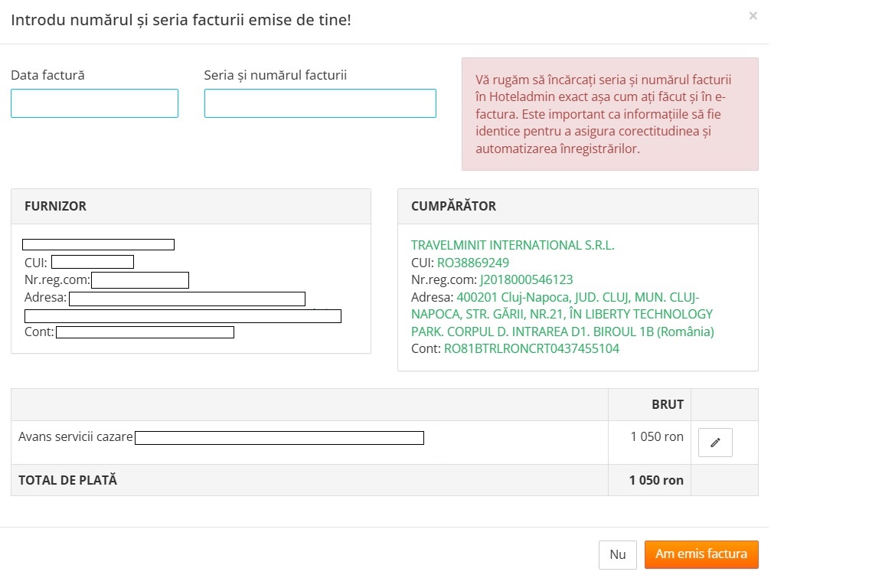
Task: Click the buyer address in Cluj-Napoca
Action: coord(562,314)
